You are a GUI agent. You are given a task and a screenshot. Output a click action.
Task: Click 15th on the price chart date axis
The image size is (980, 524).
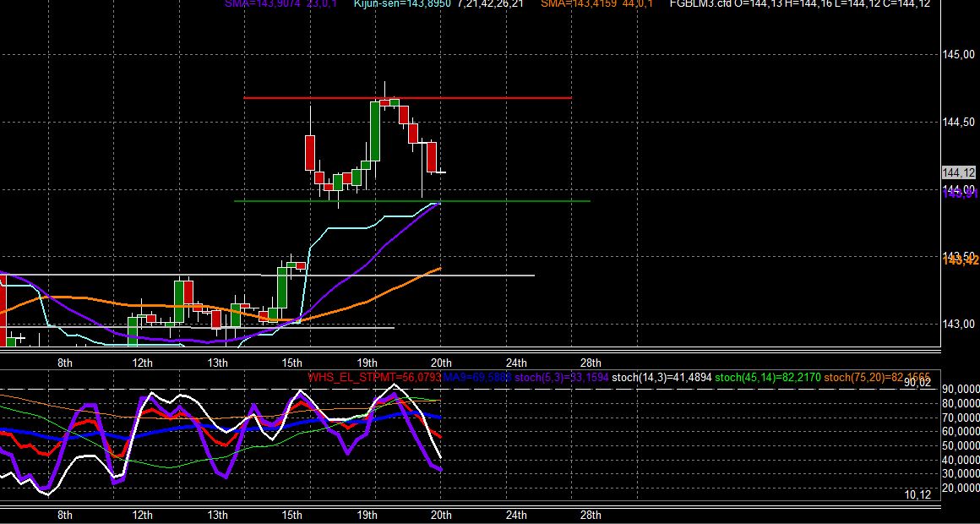[291, 363]
